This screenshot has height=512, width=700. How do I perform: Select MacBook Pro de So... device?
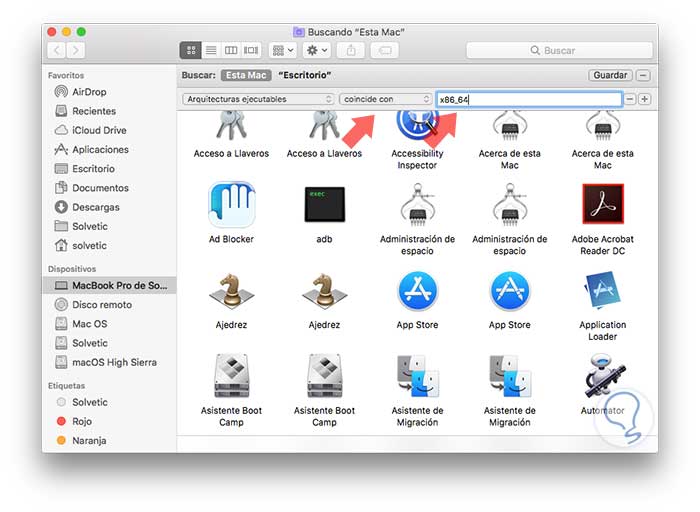click(109, 285)
